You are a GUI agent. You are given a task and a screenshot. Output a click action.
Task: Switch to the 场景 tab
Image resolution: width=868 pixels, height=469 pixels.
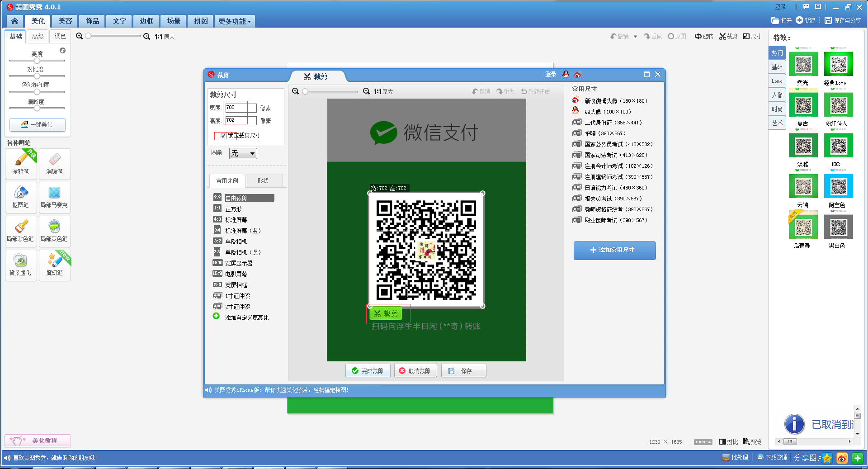pyautogui.click(x=174, y=21)
